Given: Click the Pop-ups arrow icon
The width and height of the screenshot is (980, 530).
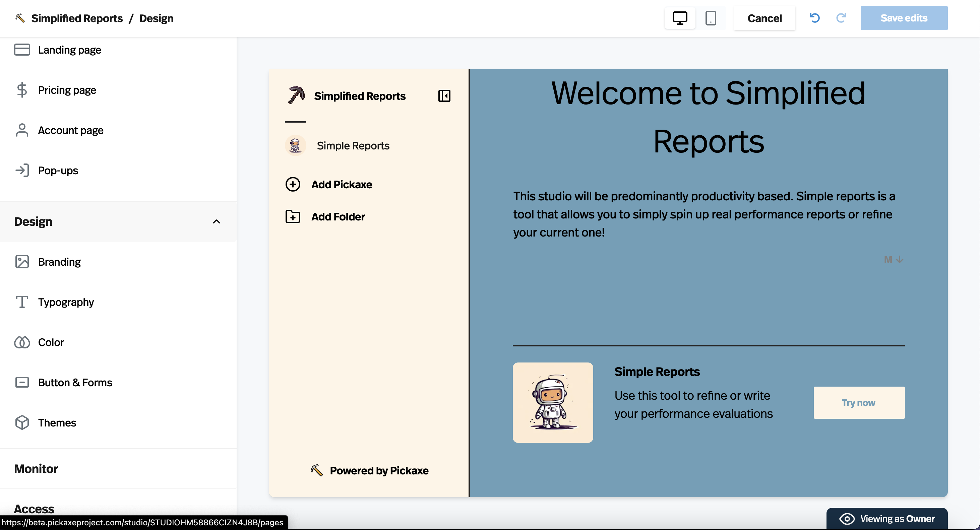Looking at the screenshot, I should pyautogui.click(x=22, y=170).
